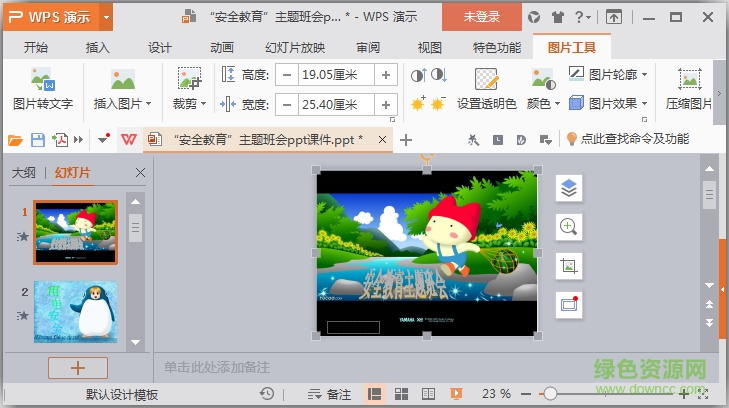The width and height of the screenshot is (729, 408).
Task: Open the 设计 ribbon tab
Action: 159,47
